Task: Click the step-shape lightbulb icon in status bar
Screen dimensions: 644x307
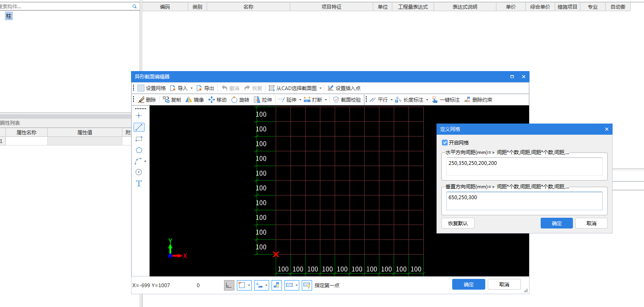Action: point(277,285)
